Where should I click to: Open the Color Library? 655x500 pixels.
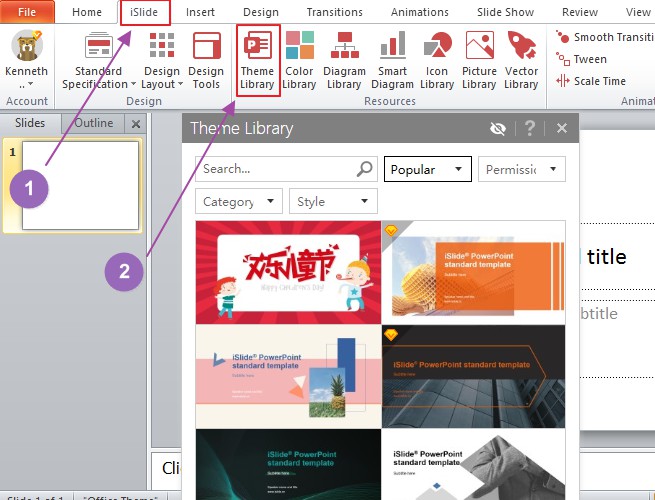299,60
